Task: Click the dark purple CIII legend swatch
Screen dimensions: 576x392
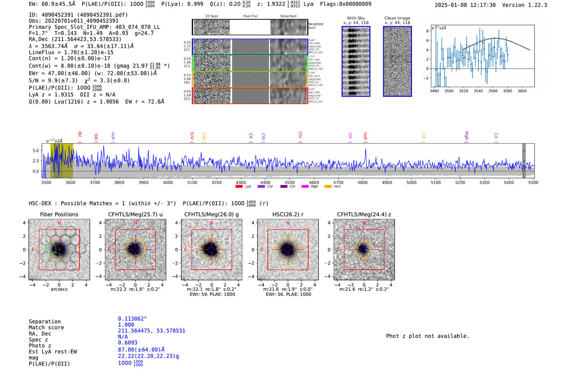Action: pyautogui.click(x=284, y=186)
